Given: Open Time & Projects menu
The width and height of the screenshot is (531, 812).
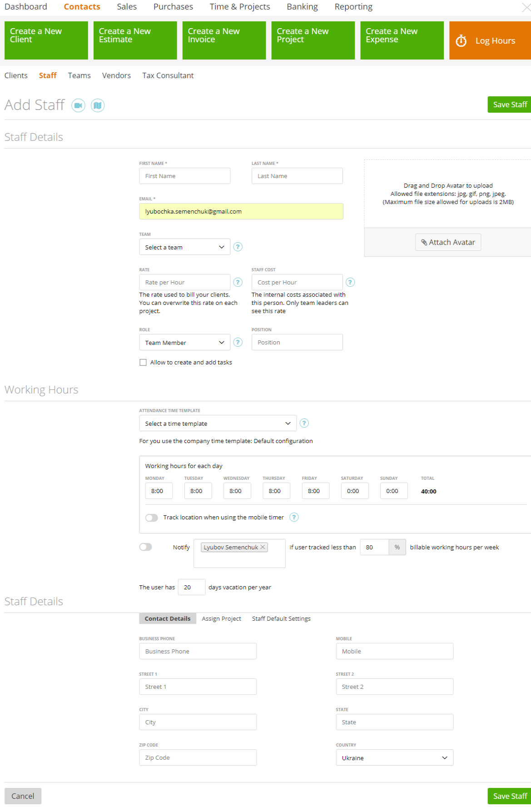Looking at the screenshot, I should [240, 7].
